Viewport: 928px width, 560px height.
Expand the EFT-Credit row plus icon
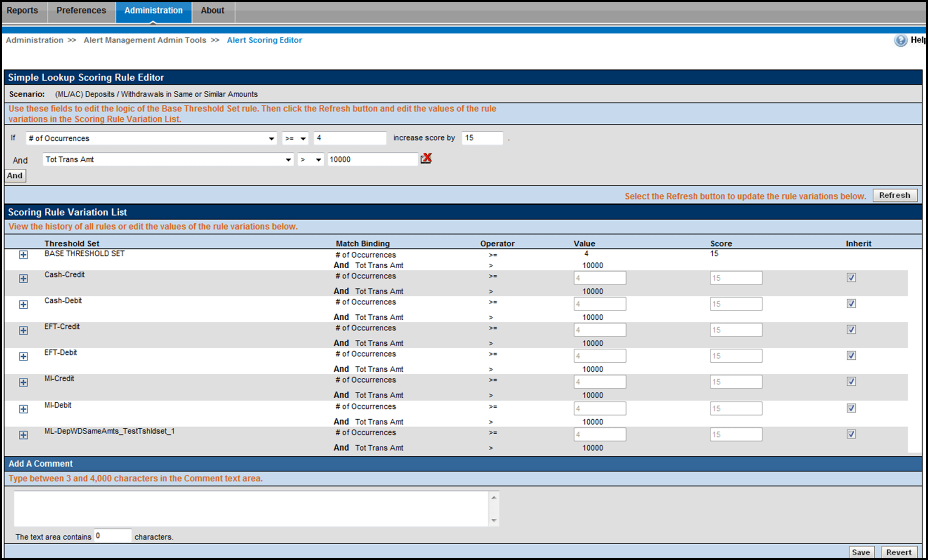point(23,330)
